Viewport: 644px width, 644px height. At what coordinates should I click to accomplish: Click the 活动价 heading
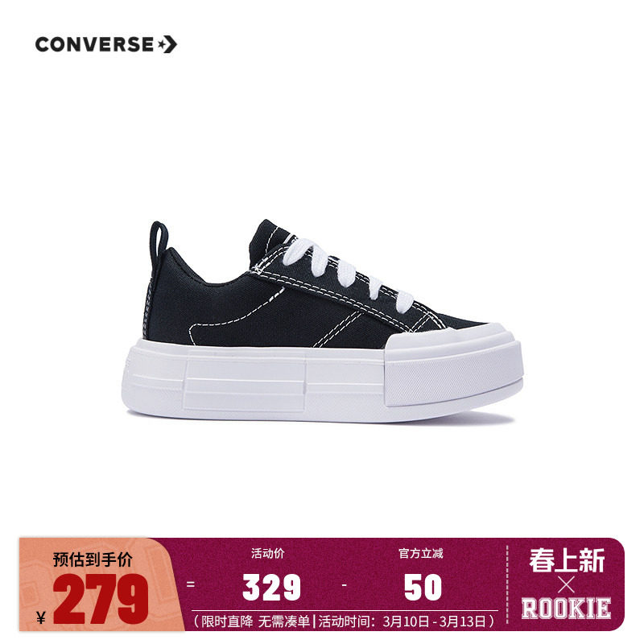(x=267, y=553)
